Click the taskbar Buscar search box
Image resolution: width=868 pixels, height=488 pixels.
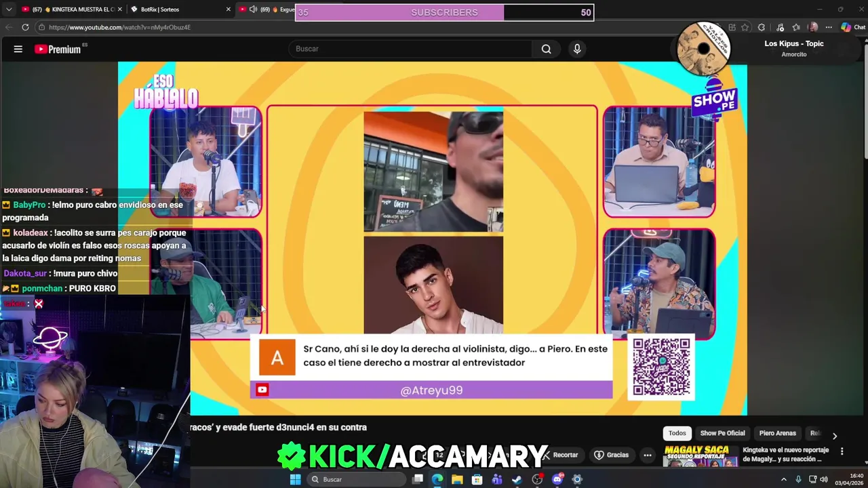coord(355,479)
